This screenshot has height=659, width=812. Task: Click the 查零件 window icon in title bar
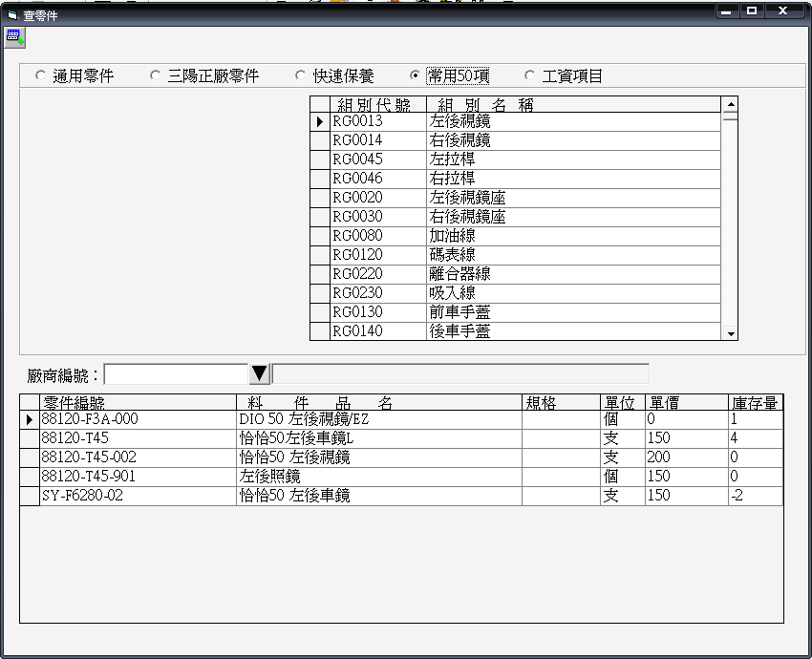click(x=11, y=14)
